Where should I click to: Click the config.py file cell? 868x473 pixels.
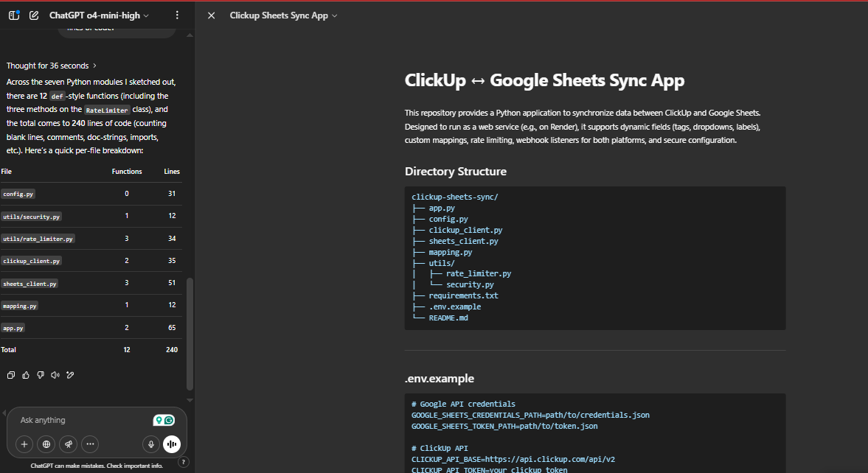click(x=18, y=195)
